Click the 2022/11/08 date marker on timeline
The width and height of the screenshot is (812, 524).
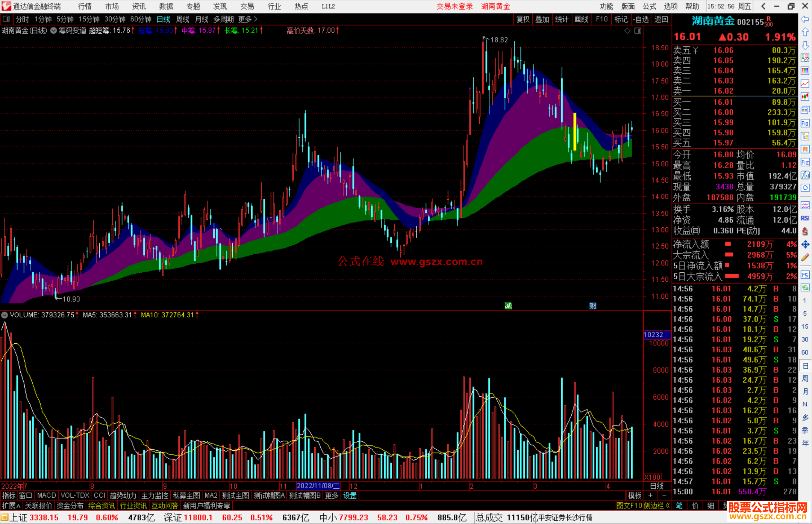pos(318,486)
